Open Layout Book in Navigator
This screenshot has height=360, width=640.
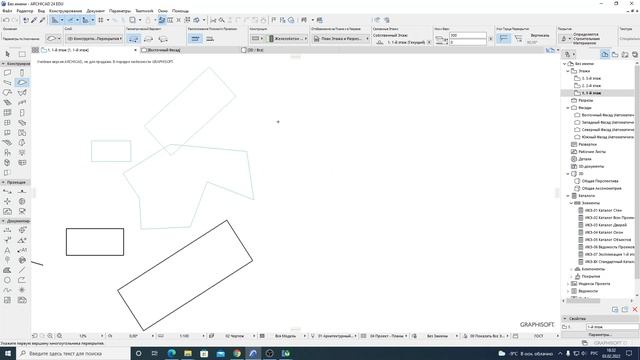coord(625,54)
